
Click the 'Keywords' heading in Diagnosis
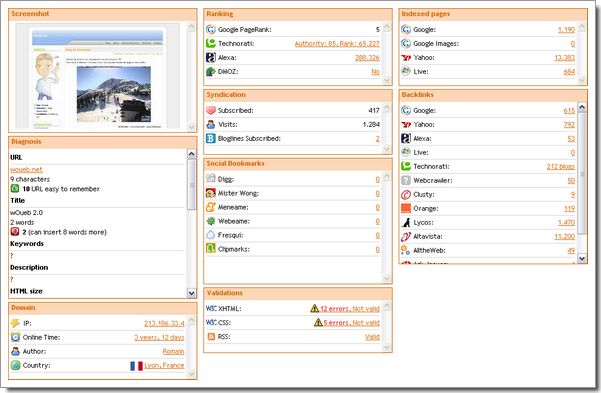[x=27, y=244]
